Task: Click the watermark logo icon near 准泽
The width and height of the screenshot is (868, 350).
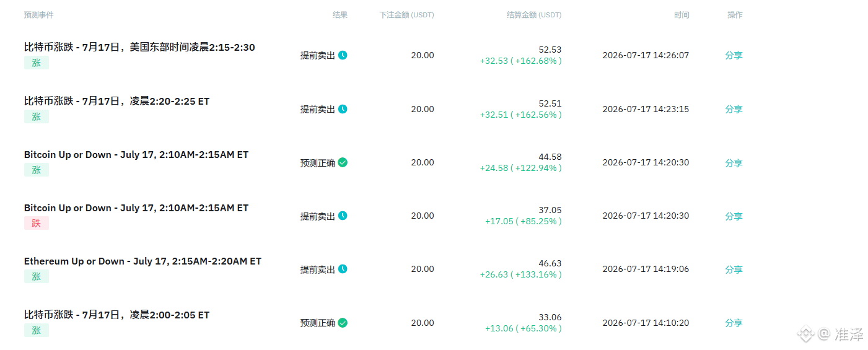Action: 805,335
